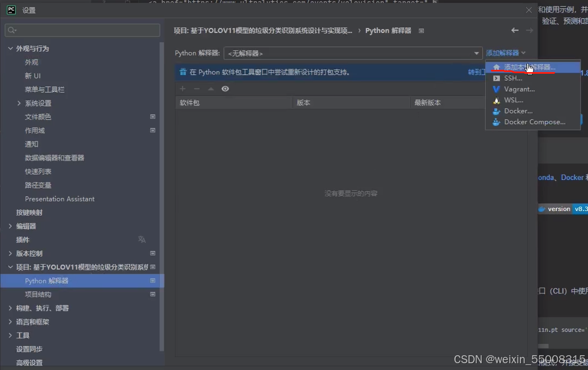Screen dimensions: 588x370
Task: Expand the 系统设置 node
Action: (x=19, y=103)
